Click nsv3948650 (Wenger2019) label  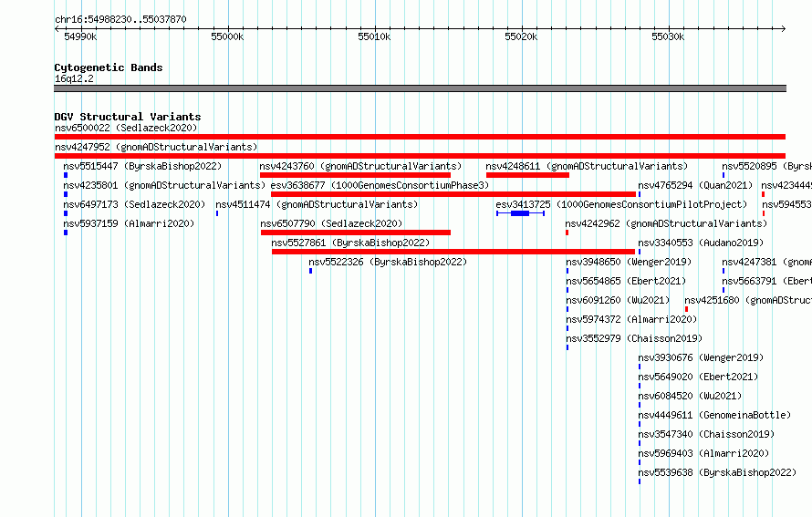[629, 262]
